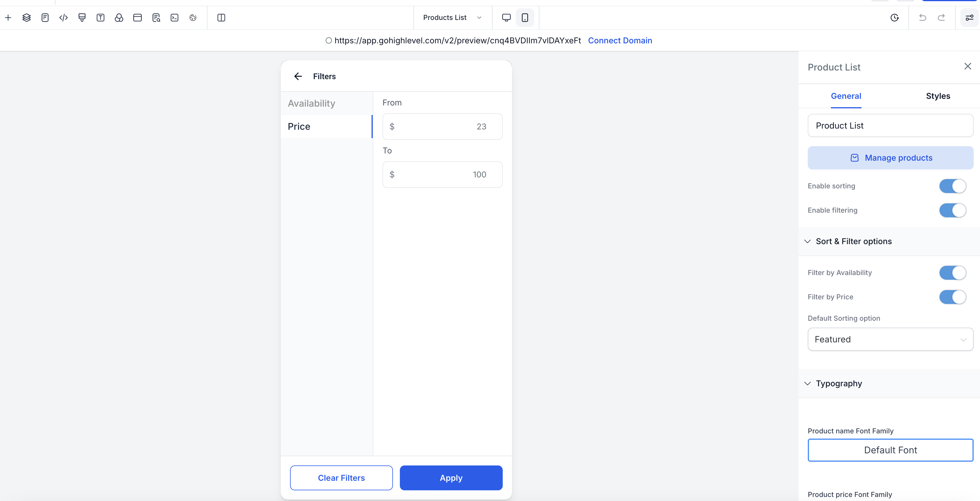980x501 pixels.
Task: Turn off Enable filtering switch
Action: point(952,210)
